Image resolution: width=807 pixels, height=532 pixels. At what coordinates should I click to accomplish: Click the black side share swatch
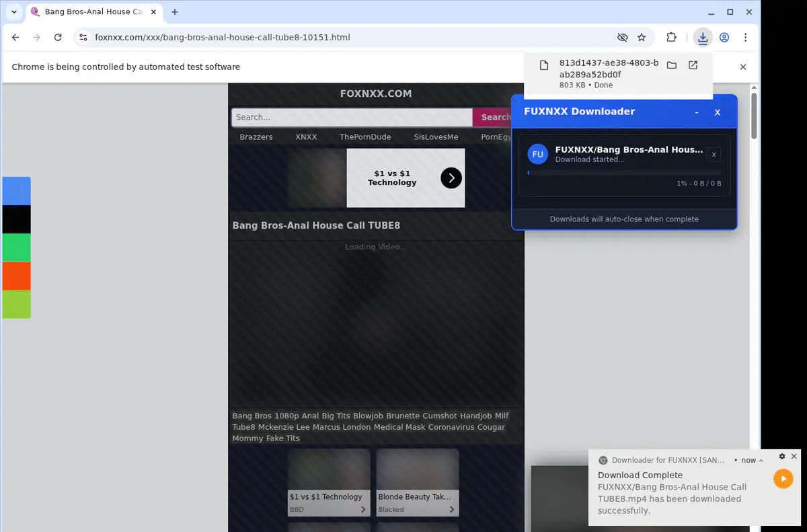(x=16, y=219)
